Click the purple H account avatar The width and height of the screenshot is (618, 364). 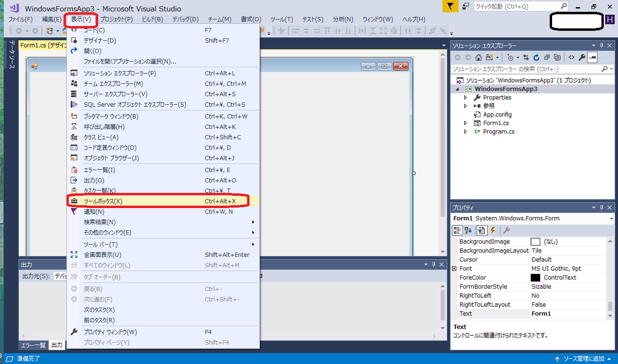point(609,19)
